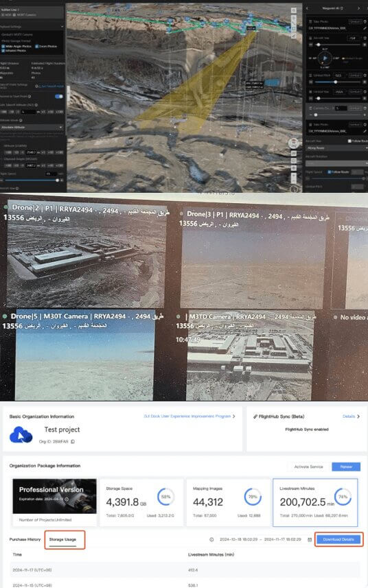The image size is (368, 588).
Task: Open the Along Route yaw dropdown
Action: pos(337,148)
